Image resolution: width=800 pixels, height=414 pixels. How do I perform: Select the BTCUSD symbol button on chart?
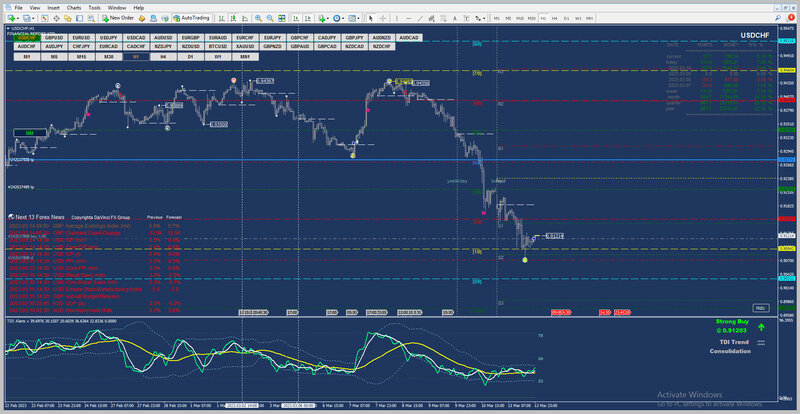pyautogui.click(x=217, y=46)
